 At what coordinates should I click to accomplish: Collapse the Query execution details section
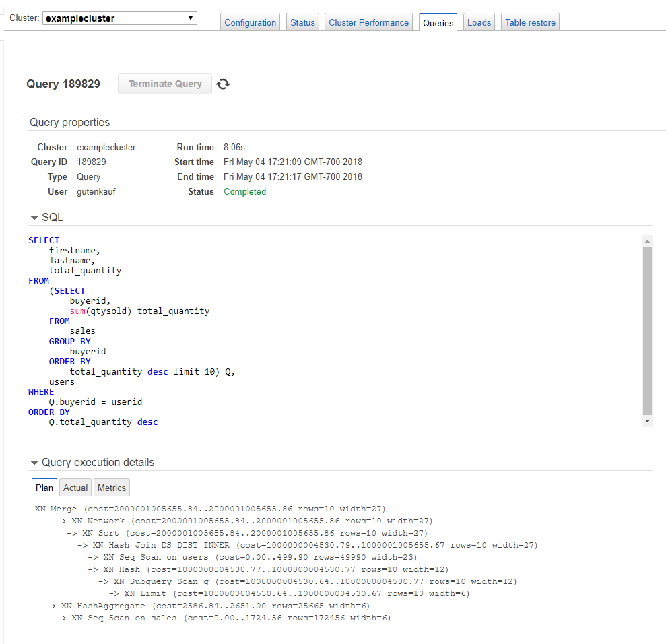point(34,463)
